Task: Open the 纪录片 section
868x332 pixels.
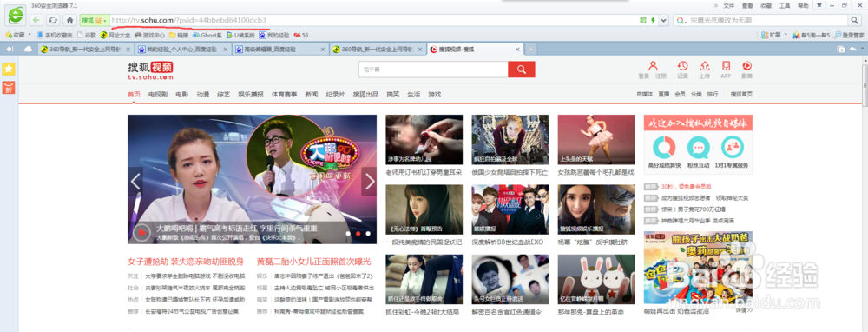Action: [x=335, y=94]
